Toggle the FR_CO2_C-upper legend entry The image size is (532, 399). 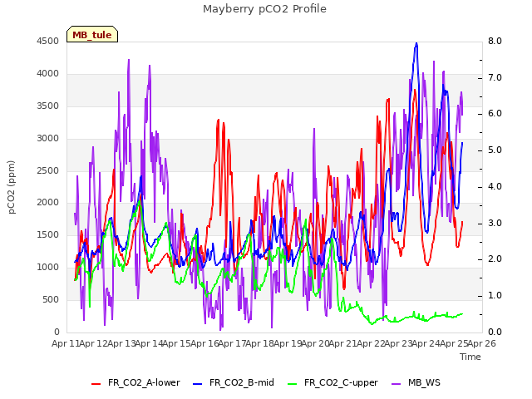pyautogui.click(x=332, y=382)
